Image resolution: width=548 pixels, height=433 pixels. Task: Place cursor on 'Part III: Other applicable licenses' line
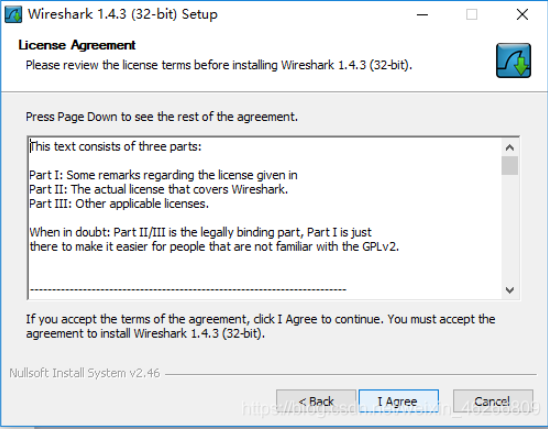pyautogui.click(x=119, y=204)
